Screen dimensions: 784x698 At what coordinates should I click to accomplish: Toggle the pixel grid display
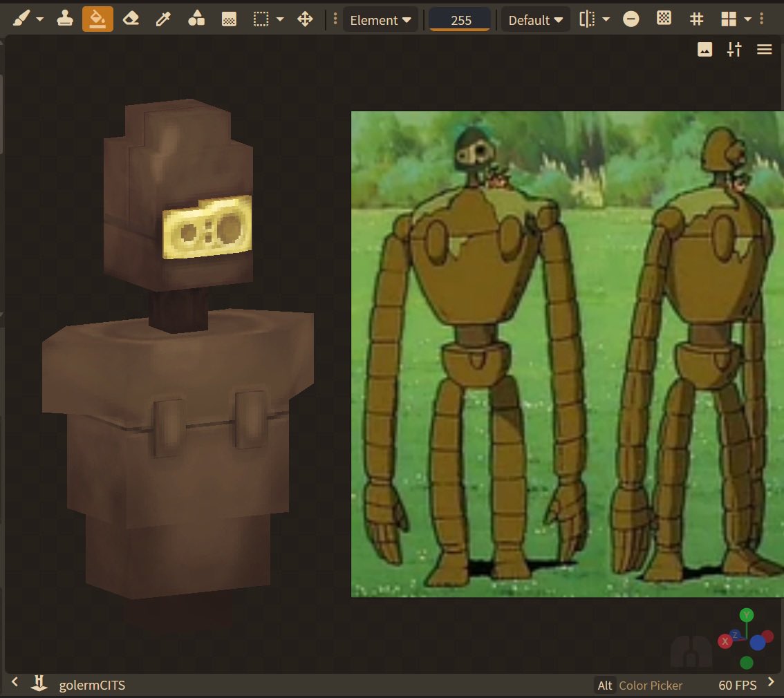tap(664, 19)
